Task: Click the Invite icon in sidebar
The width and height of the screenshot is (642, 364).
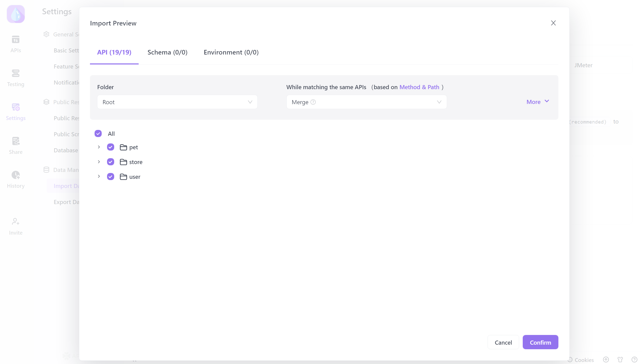Action: [16, 221]
